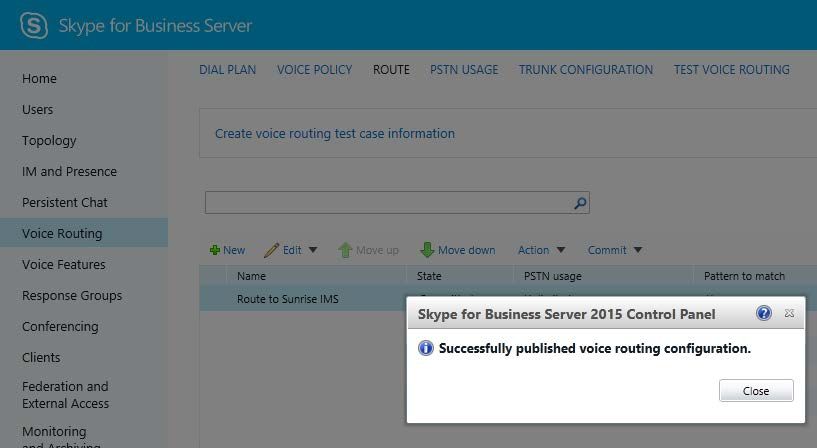
Task: Click the search magnifier icon
Action: pos(580,203)
